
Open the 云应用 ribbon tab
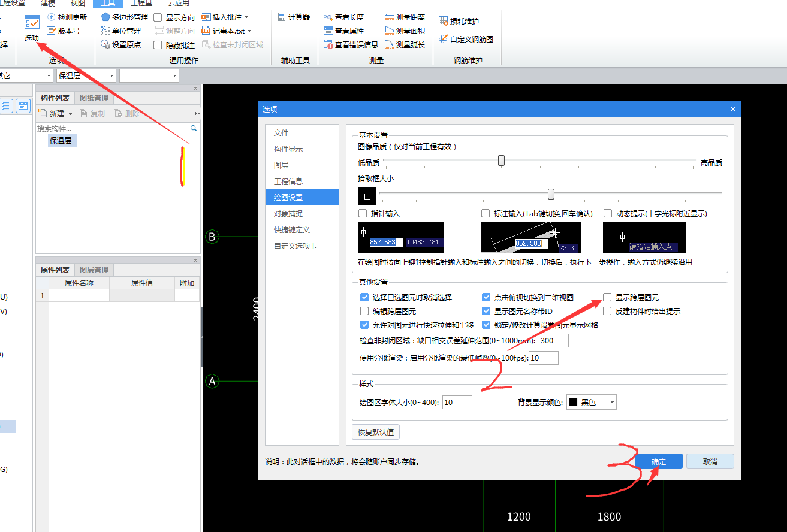(x=179, y=3)
